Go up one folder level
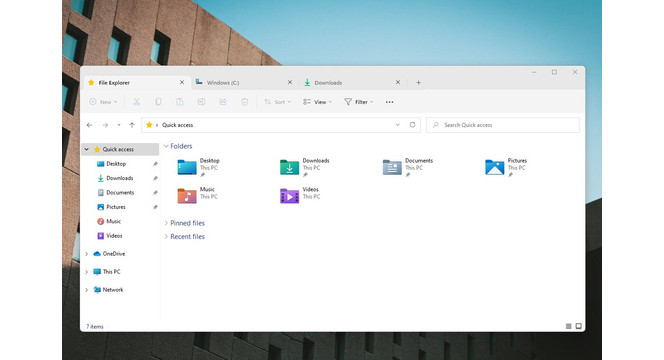 pos(132,125)
